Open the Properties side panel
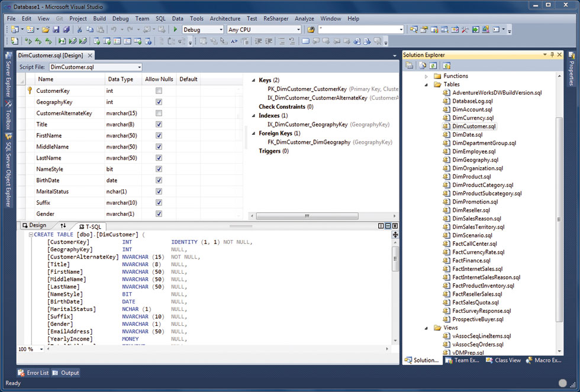 click(572, 69)
